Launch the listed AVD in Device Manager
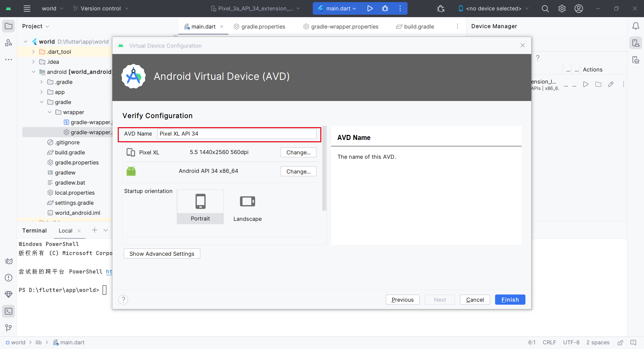Screen dimensions: 644x349 [586, 84]
